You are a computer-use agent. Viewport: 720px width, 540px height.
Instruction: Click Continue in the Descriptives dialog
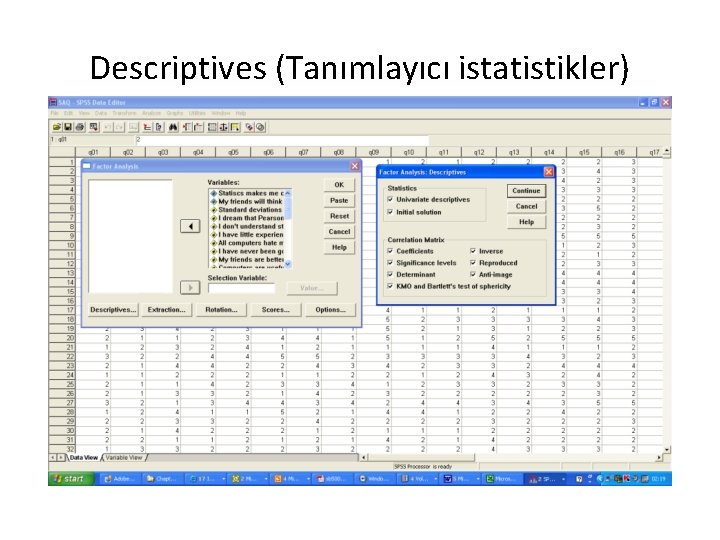point(526,191)
